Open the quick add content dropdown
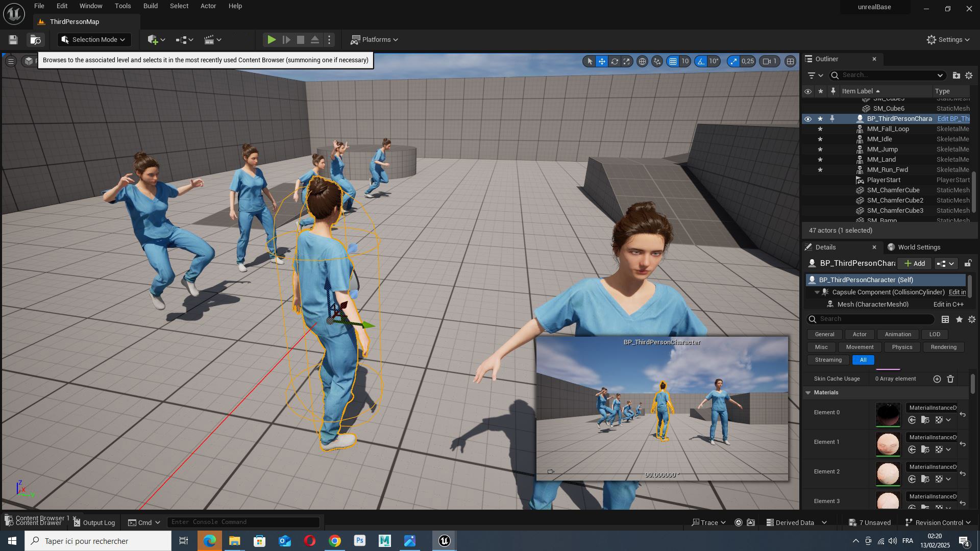 (156, 40)
